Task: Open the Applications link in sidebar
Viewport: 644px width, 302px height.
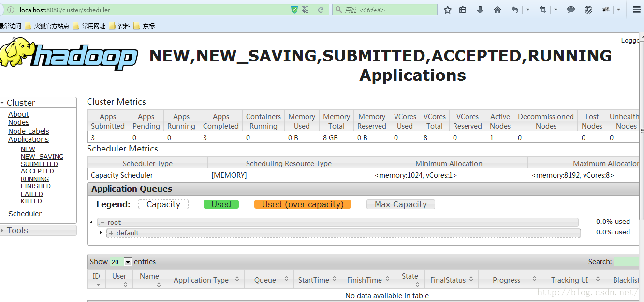Action: click(x=29, y=139)
